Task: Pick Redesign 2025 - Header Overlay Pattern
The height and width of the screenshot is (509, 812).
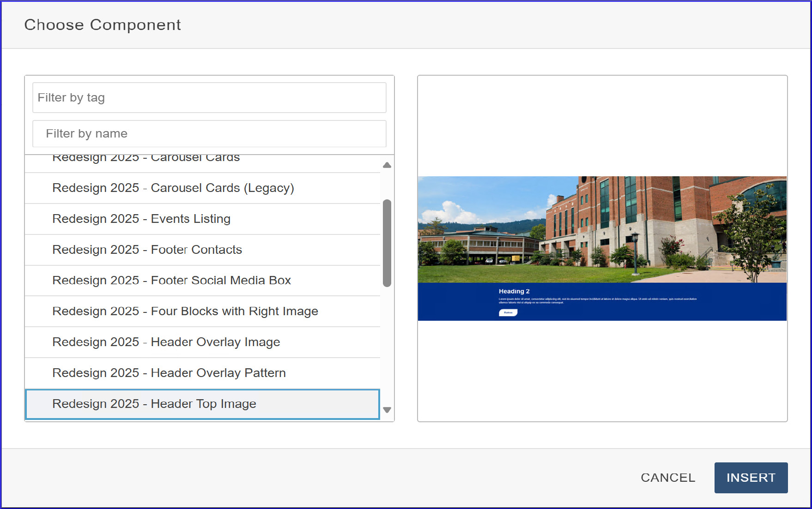Action: pos(169,373)
